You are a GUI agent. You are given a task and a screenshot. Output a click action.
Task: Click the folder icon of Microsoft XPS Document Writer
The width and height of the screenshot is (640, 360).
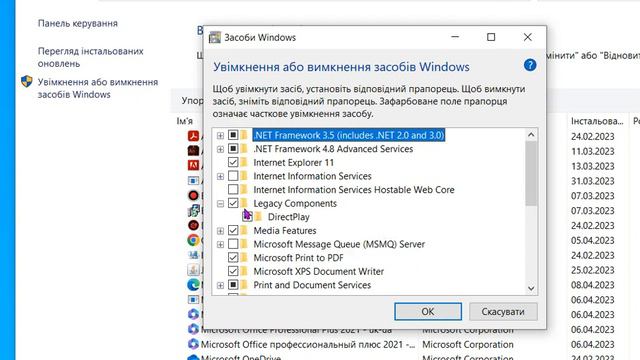(x=244, y=271)
